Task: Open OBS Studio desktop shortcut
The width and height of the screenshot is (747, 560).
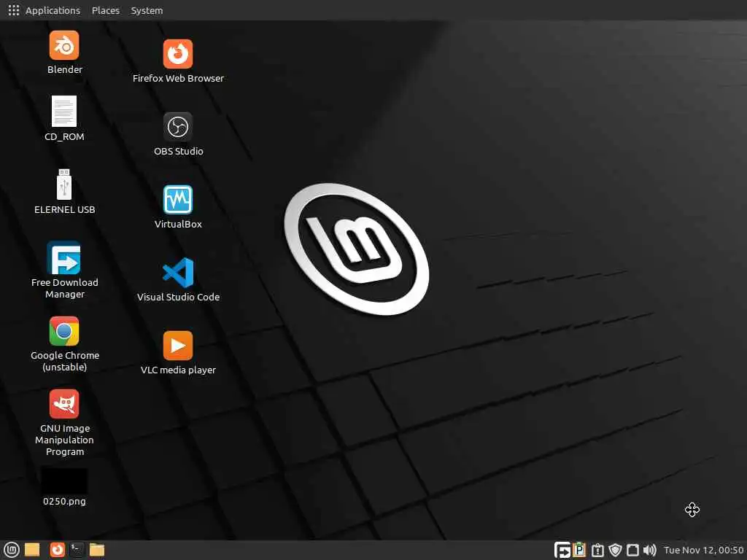Action: tap(178, 127)
